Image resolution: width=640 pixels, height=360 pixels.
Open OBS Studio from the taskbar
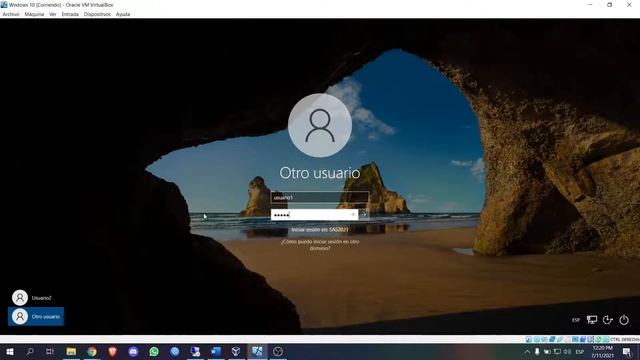point(278,351)
